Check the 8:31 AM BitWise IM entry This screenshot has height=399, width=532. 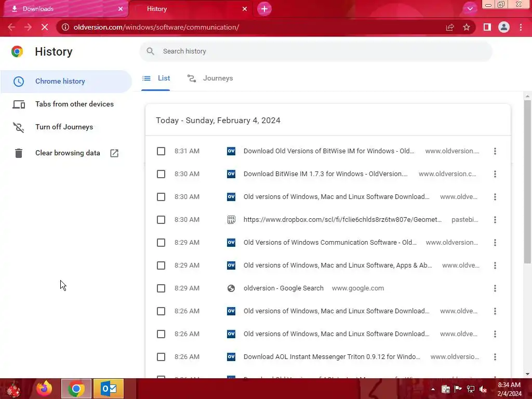161,151
